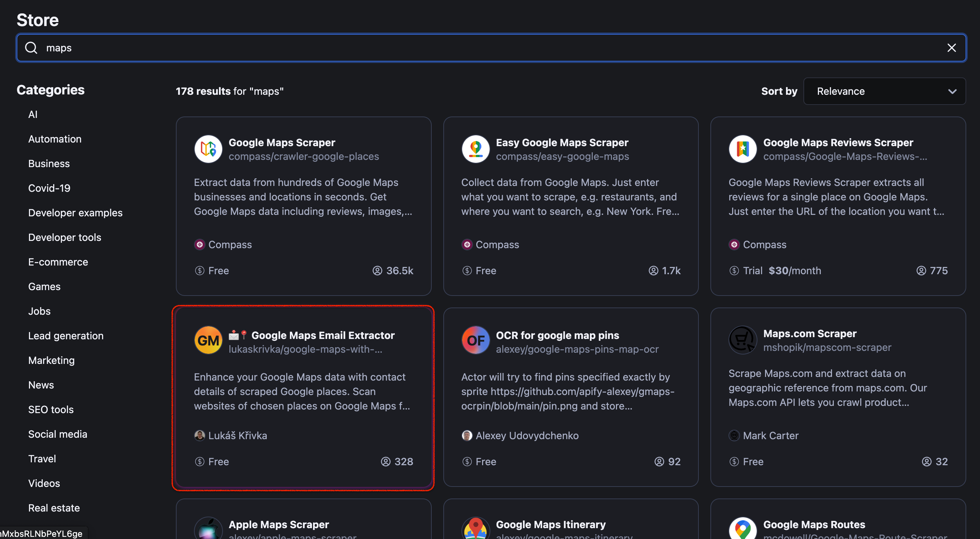
Task: Open the Relevance sort dropdown
Action: [x=884, y=91]
